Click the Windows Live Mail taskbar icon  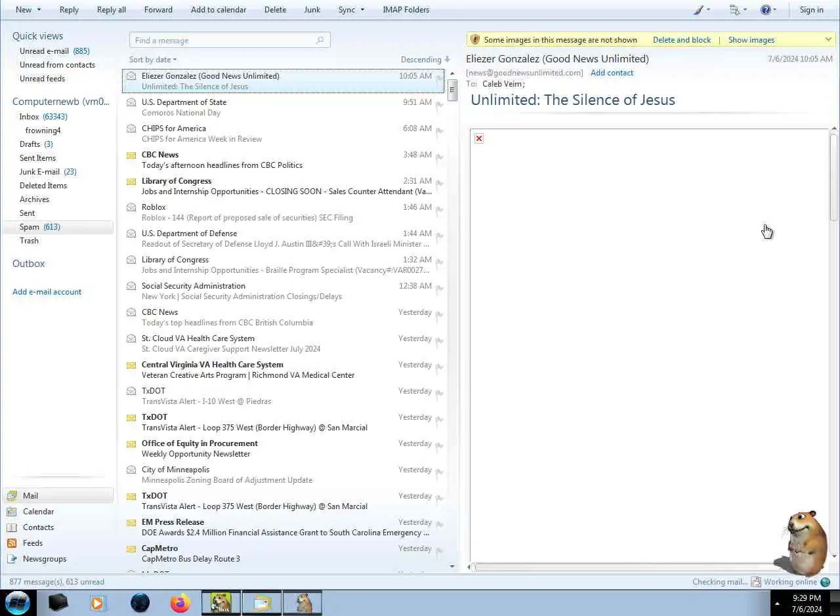click(262, 602)
